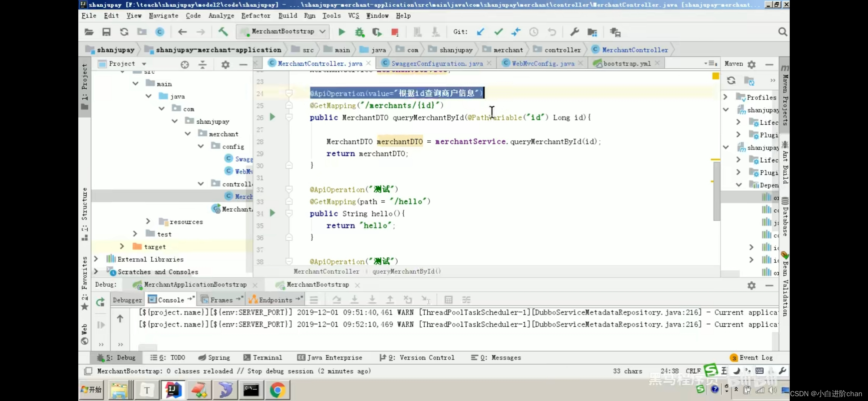Image resolution: width=868 pixels, height=401 pixels.
Task: Click the yellow inspection status indicator
Action: (716, 76)
